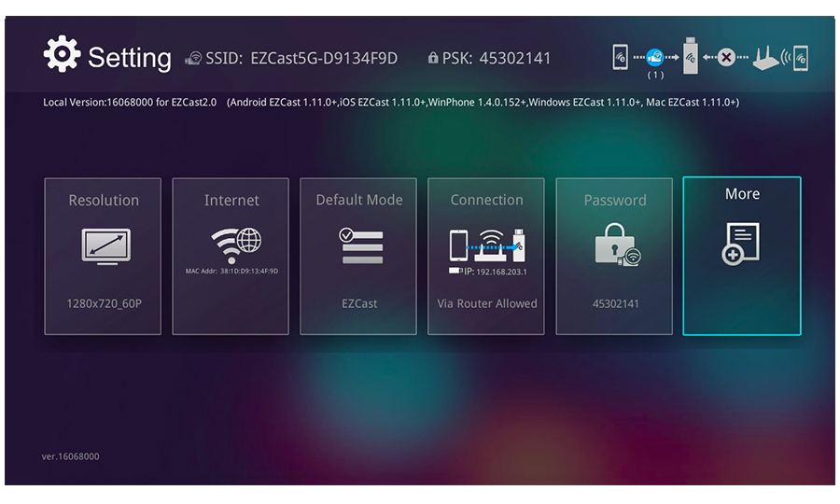Click the EZCast dongle icon in status bar
This screenshot has height=504, width=840.
[x=691, y=56]
